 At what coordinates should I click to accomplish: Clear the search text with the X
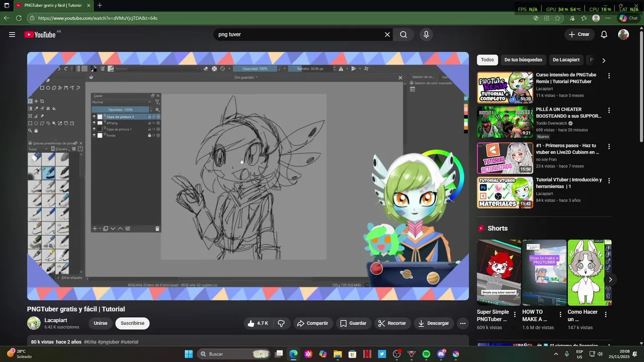(387, 35)
